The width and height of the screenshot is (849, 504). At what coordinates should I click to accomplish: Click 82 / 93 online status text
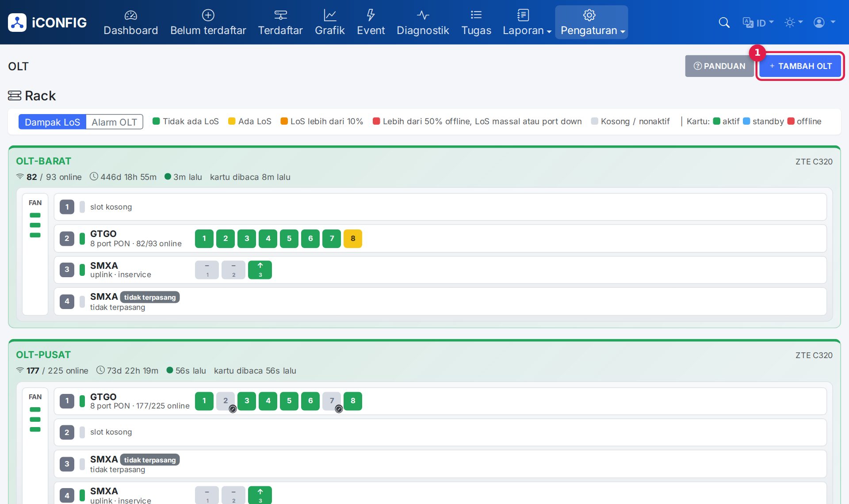point(54,177)
